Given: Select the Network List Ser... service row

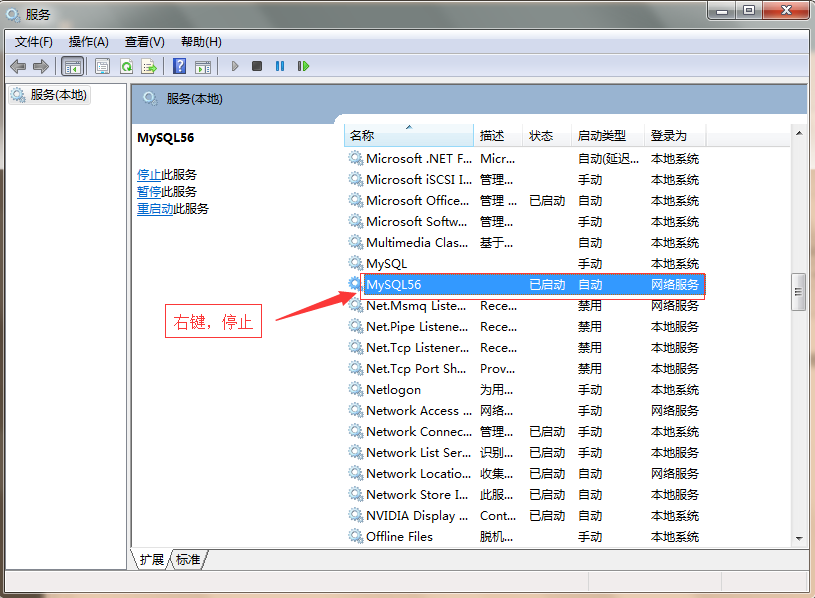Looking at the screenshot, I should pyautogui.click(x=524, y=453).
